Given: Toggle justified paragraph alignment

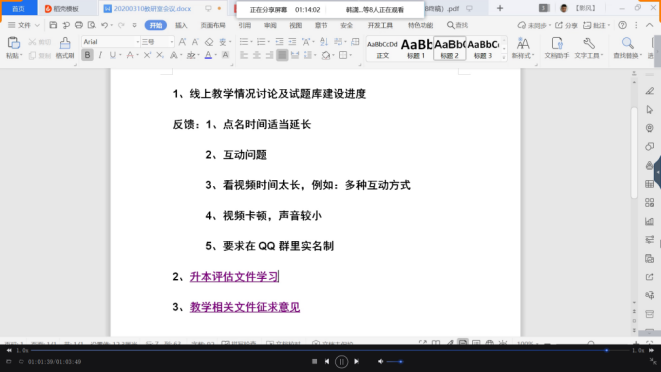Looking at the screenshot, I should 282,55.
